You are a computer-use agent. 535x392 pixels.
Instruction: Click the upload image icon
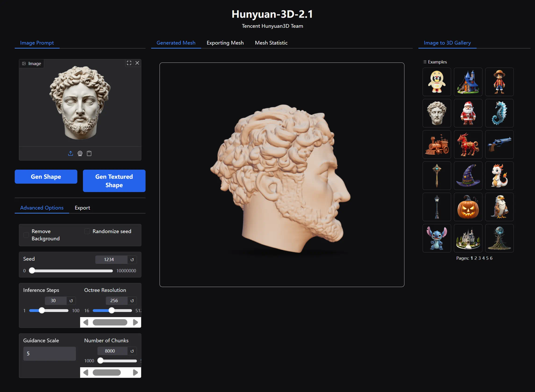point(71,153)
